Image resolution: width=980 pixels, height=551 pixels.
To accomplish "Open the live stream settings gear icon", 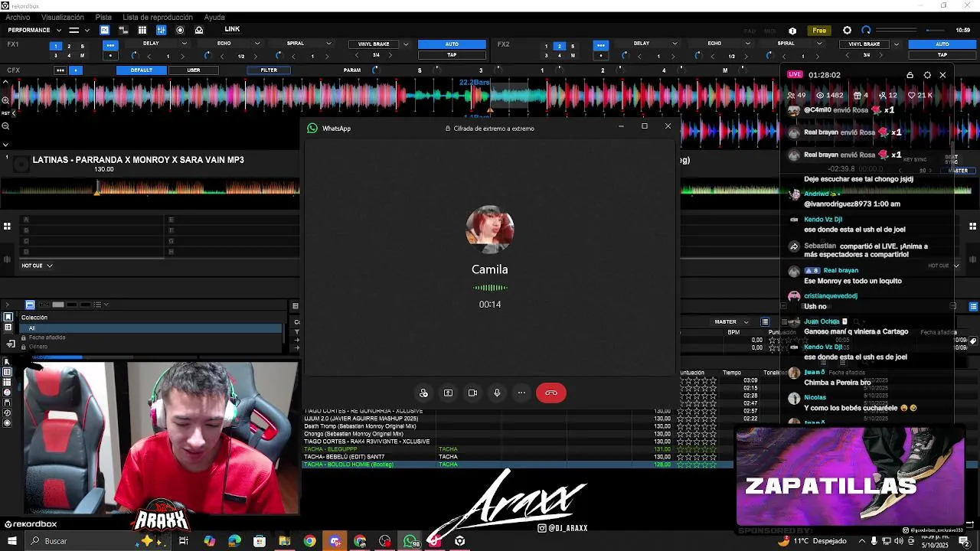I will click(927, 75).
